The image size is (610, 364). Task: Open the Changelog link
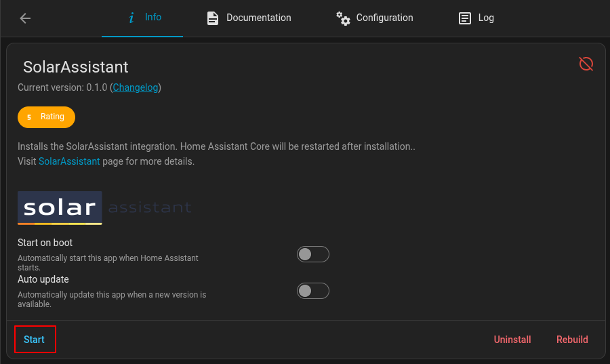pyautogui.click(x=136, y=87)
